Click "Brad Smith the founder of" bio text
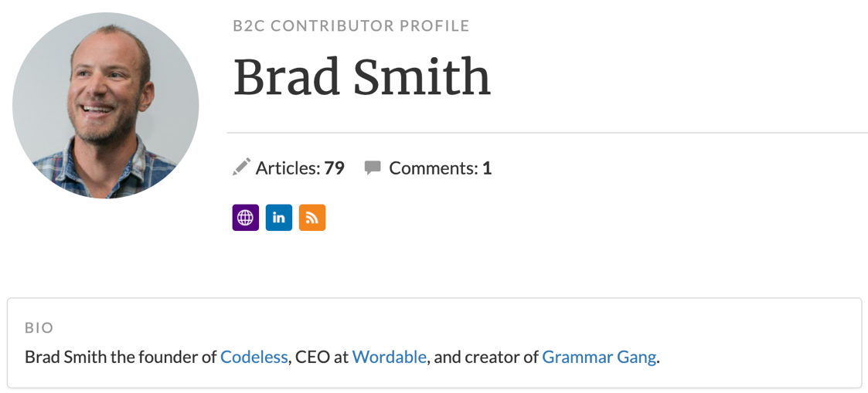 [121, 357]
